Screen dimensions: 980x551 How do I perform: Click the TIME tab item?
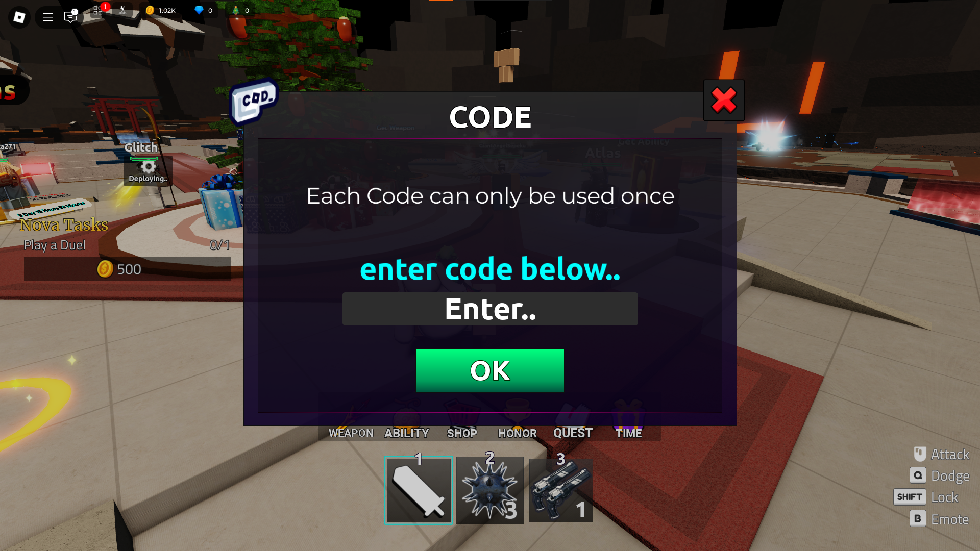pyautogui.click(x=628, y=433)
